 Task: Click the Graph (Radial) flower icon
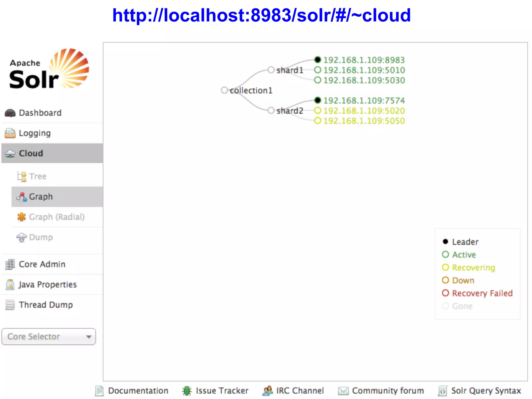pyautogui.click(x=22, y=217)
